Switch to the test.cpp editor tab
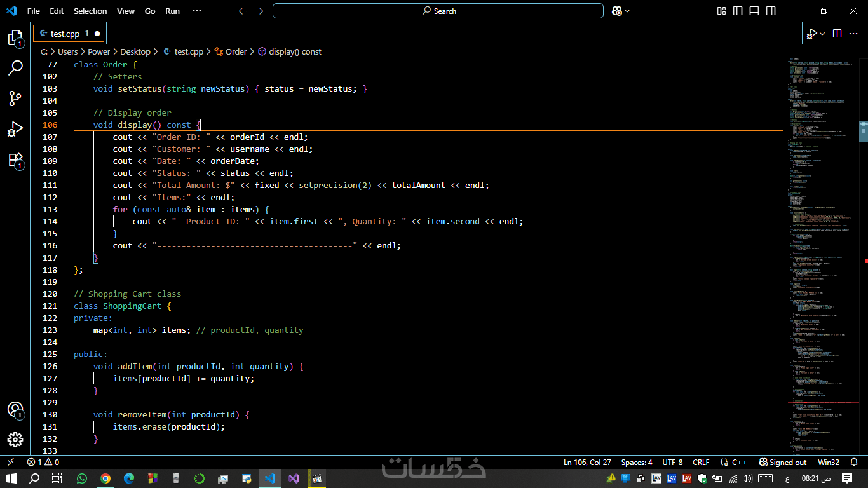868x488 pixels. pos(65,33)
